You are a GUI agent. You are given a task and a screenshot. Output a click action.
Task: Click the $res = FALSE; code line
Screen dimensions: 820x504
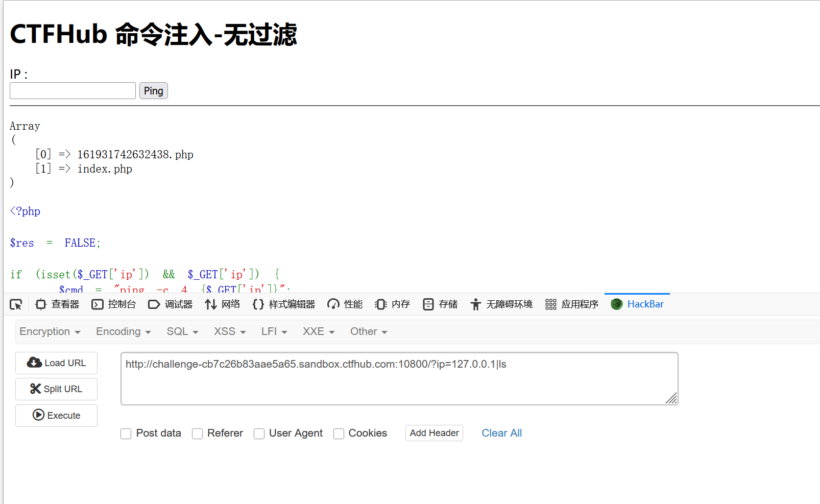55,243
